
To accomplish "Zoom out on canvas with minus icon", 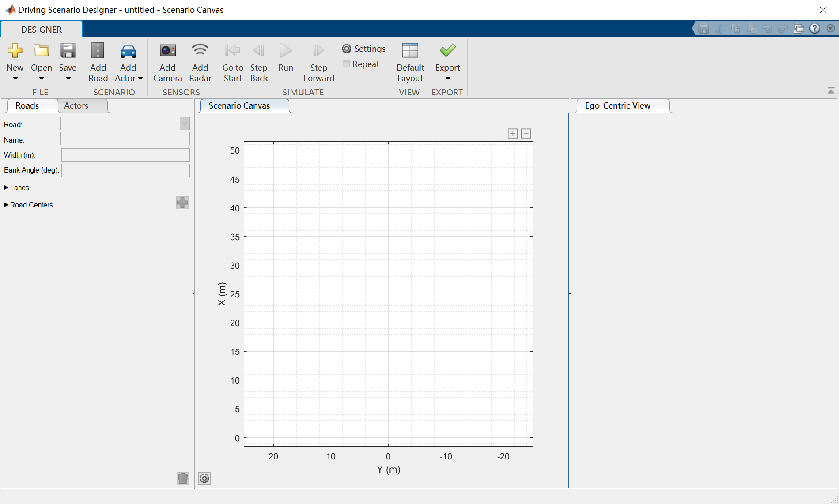I will [x=526, y=134].
